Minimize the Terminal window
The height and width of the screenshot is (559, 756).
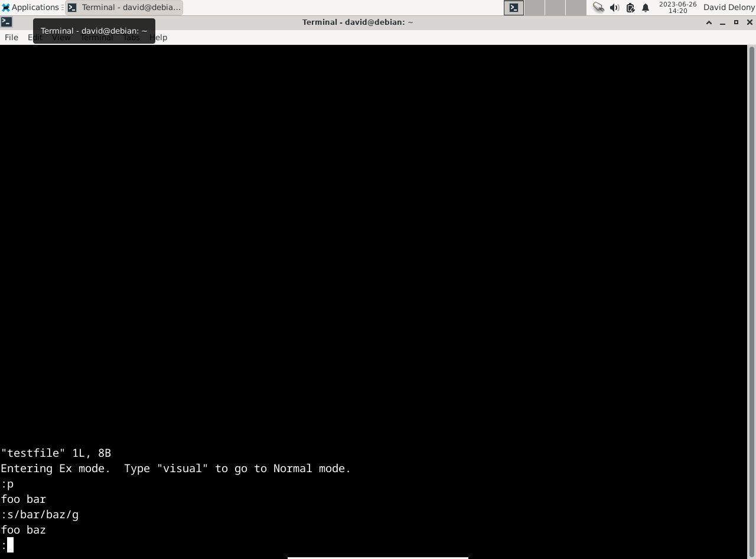(x=722, y=22)
